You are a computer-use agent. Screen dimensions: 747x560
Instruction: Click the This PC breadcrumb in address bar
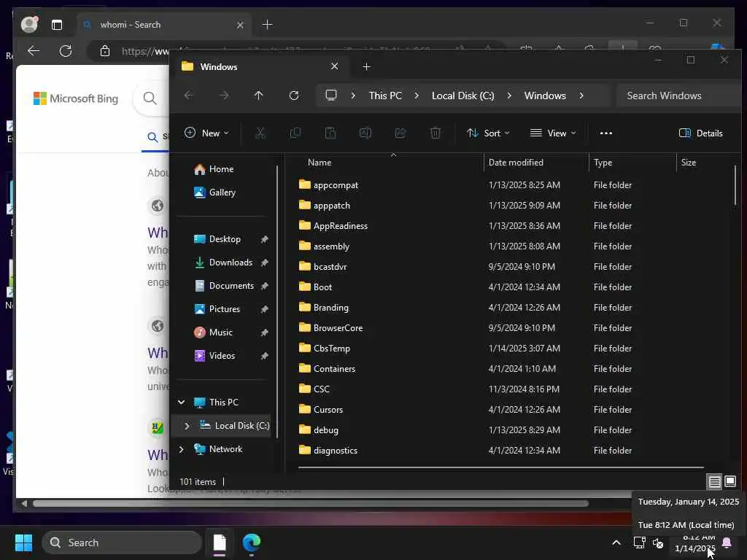(x=385, y=96)
